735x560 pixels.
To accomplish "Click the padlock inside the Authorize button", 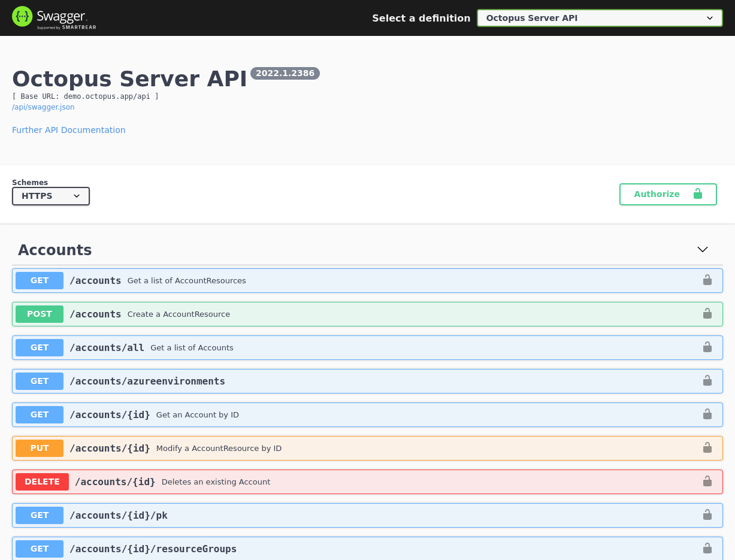I will [x=697, y=194].
